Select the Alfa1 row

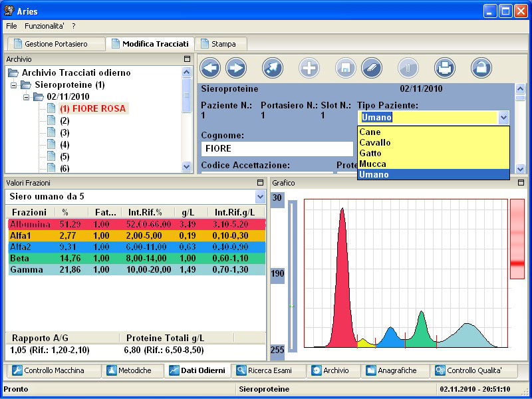[x=137, y=235]
